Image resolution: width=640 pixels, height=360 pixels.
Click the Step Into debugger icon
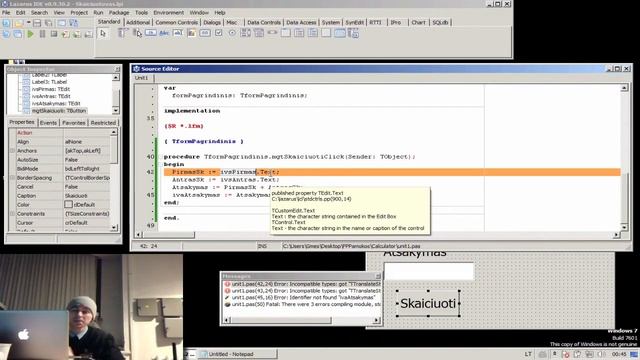click(65, 34)
